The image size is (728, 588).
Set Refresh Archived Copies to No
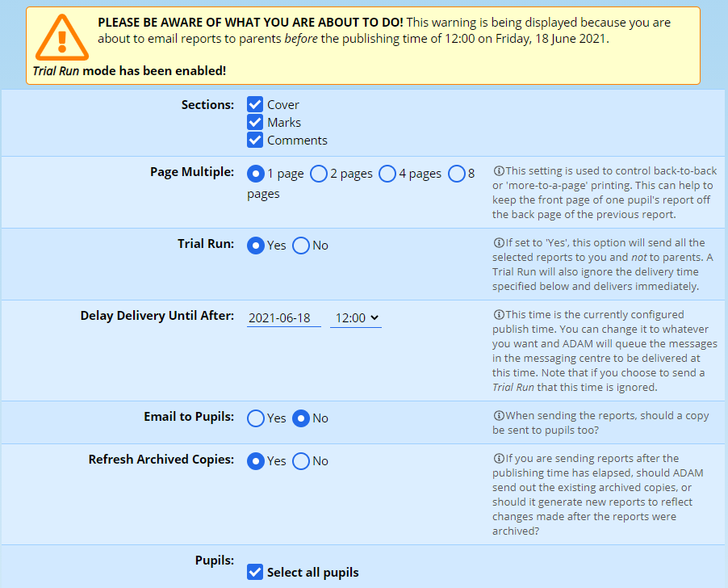coord(301,461)
